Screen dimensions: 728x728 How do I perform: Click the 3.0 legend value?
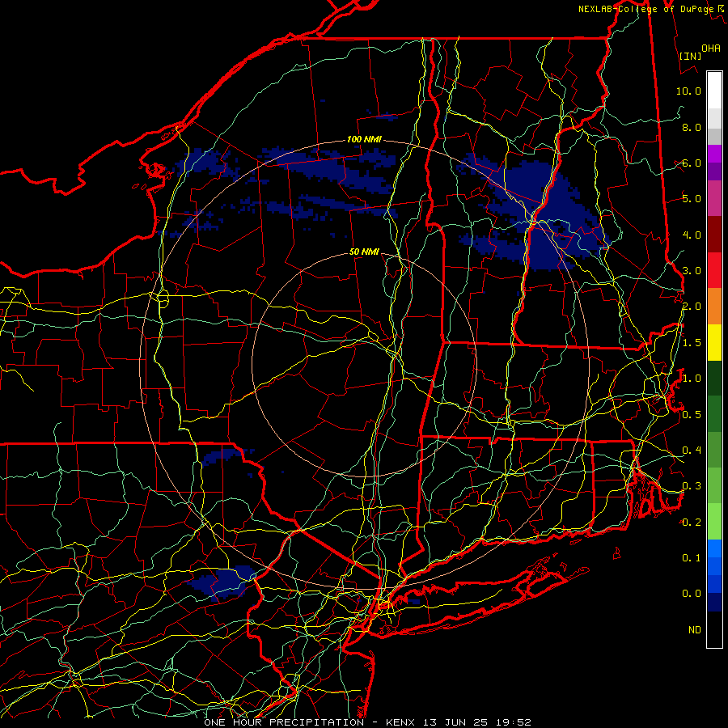692,271
